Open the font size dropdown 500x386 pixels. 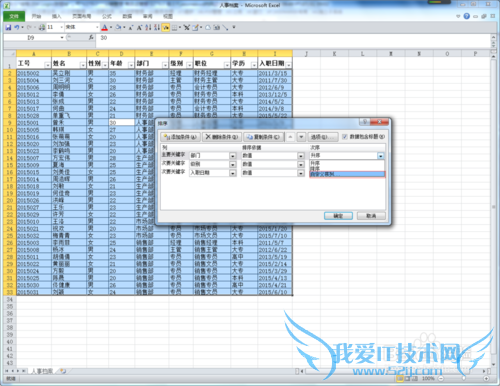click(62, 27)
